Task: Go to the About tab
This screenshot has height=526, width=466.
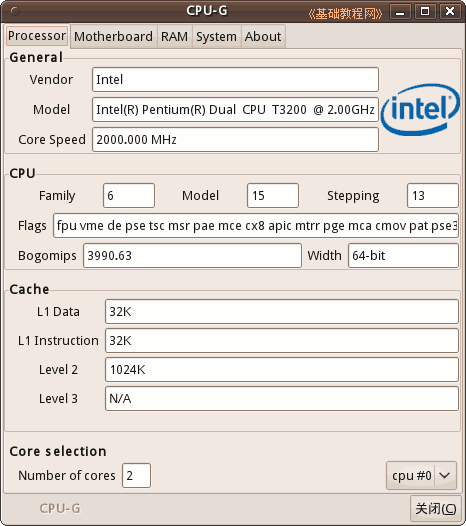Action: tap(263, 37)
